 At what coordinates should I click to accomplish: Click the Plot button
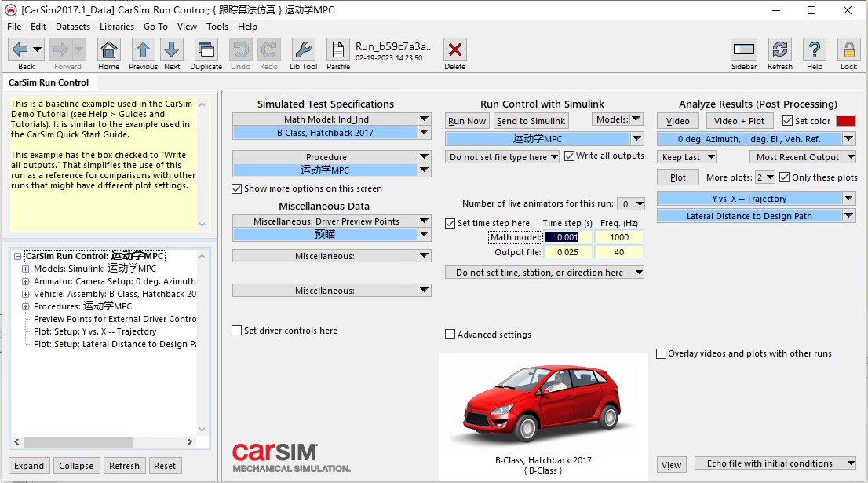(678, 177)
